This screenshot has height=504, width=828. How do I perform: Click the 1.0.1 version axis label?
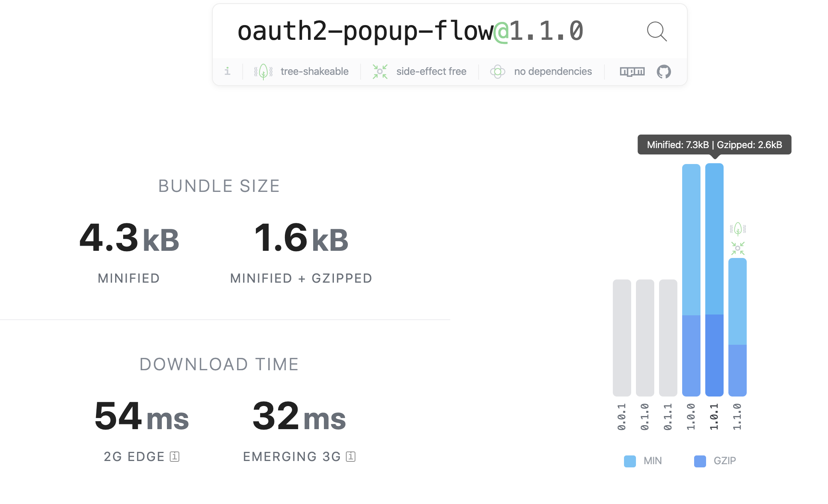pyautogui.click(x=714, y=416)
